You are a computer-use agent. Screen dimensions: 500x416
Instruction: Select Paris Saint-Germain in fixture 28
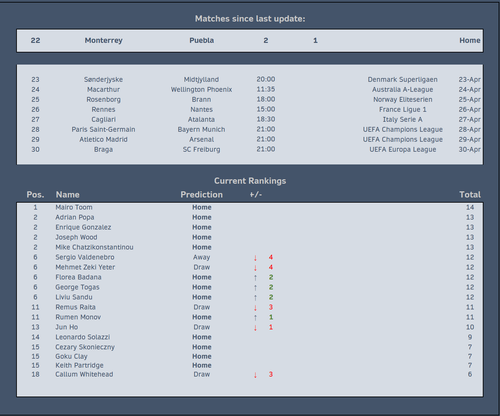[103, 129]
